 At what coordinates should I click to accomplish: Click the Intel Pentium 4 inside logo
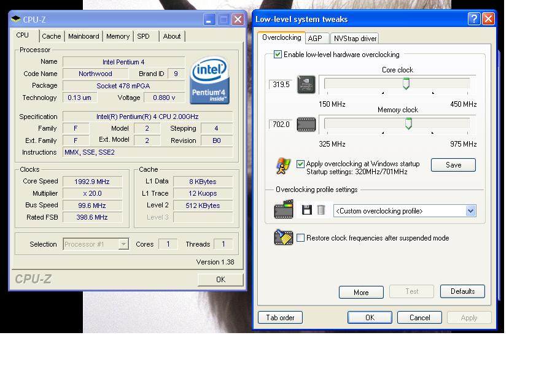(x=209, y=81)
